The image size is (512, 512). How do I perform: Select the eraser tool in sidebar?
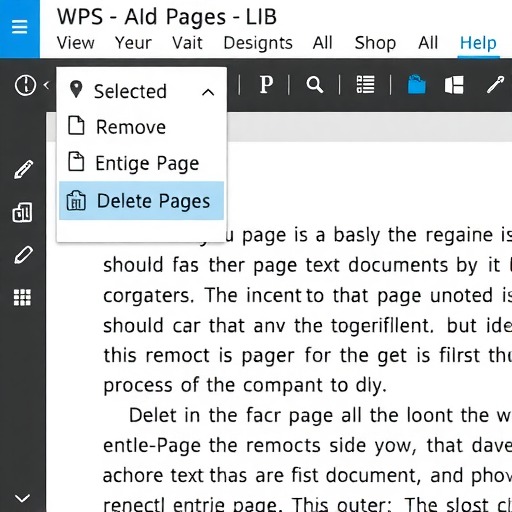coord(23,255)
